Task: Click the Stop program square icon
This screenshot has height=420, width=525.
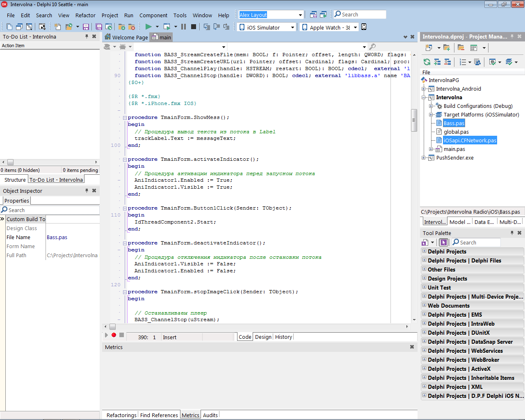Action: 194,27
